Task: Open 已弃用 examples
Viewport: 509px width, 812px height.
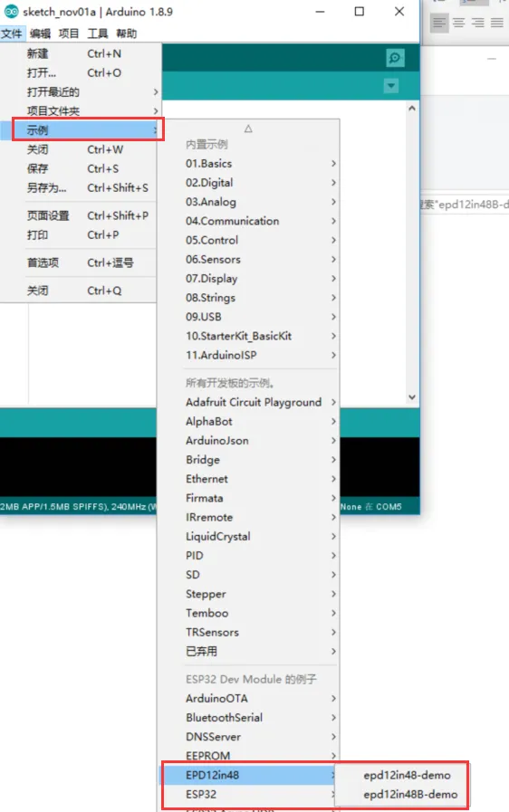Action: tap(248, 651)
